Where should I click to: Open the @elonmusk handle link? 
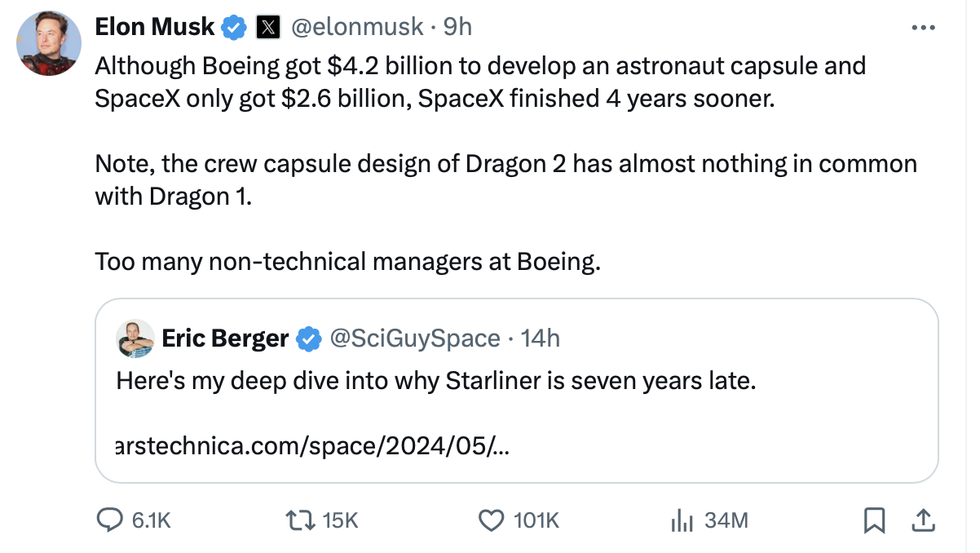(x=357, y=28)
